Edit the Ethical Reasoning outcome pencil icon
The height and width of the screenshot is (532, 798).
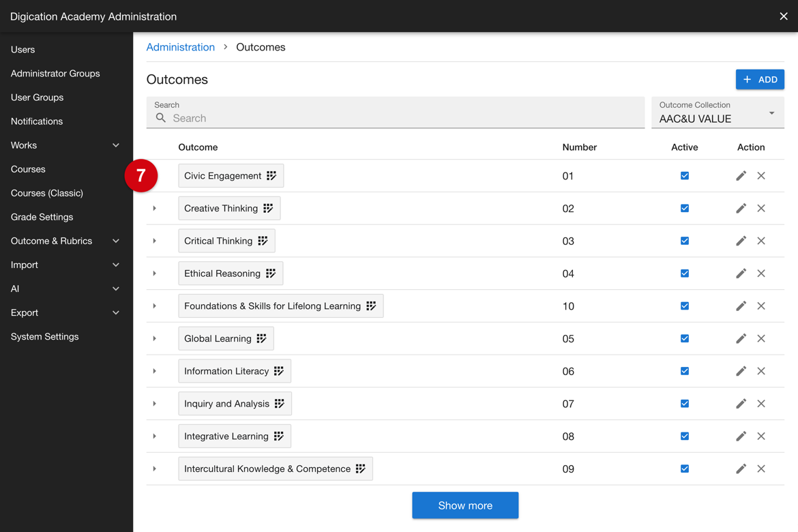pyautogui.click(x=741, y=274)
